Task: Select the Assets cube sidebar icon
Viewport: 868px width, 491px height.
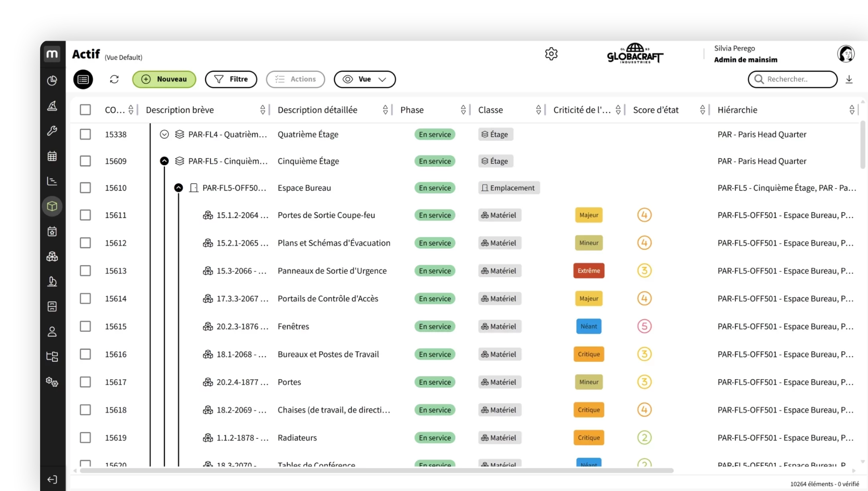Action: point(52,206)
